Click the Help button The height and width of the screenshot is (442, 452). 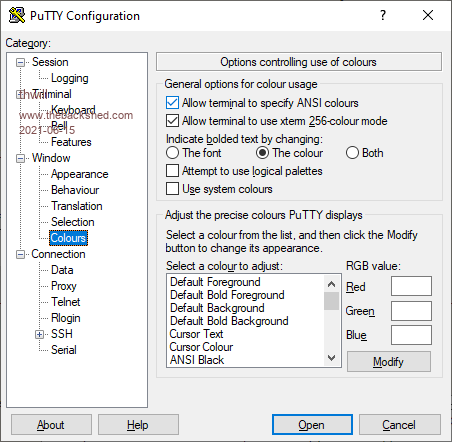tap(138, 425)
